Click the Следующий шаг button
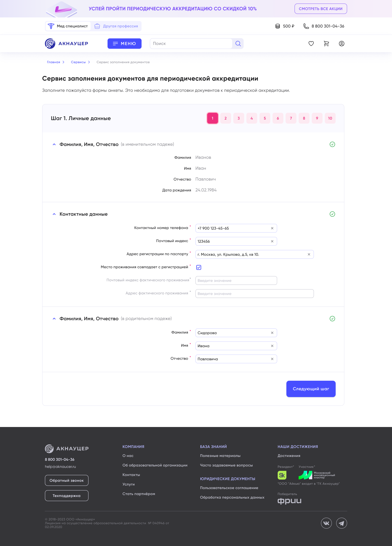This screenshot has height=546, width=392. click(x=311, y=389)
